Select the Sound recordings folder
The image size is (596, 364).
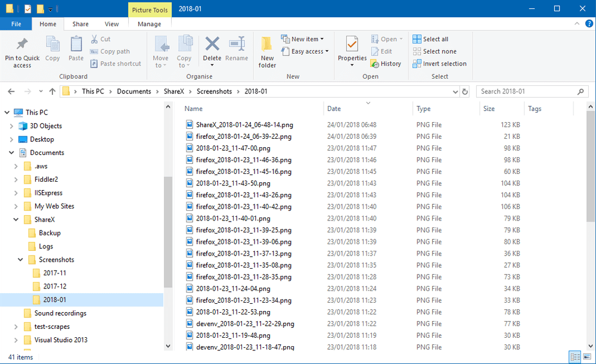pyautogui.click(x=60, y=313)
